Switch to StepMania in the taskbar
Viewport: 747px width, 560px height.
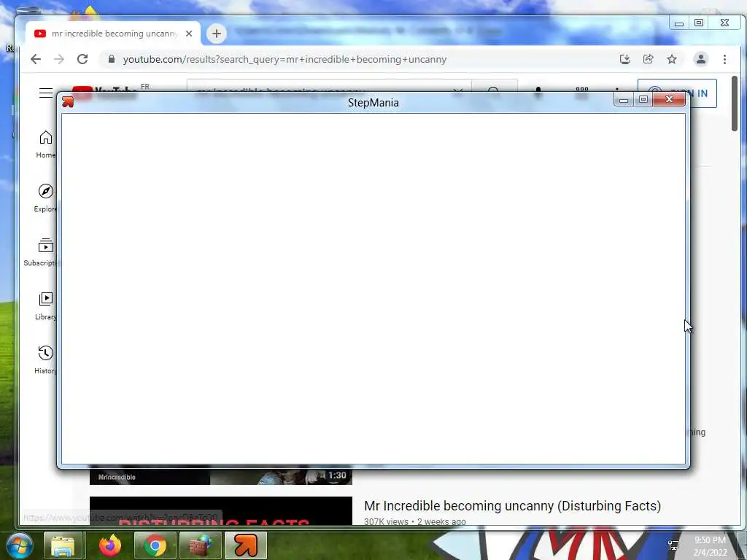246,545
